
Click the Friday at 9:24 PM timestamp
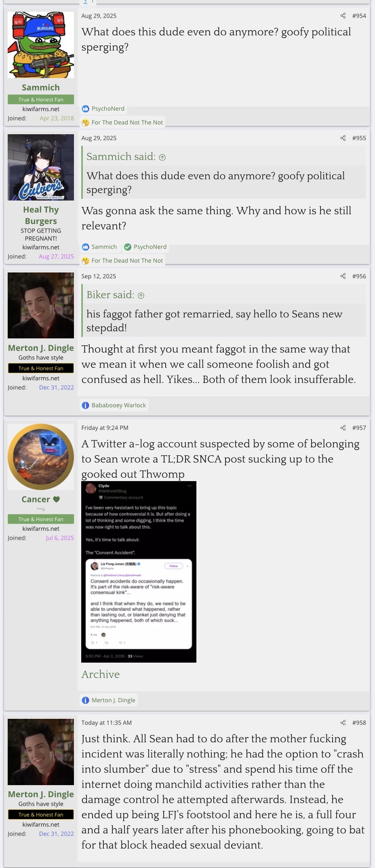point(105,428)
